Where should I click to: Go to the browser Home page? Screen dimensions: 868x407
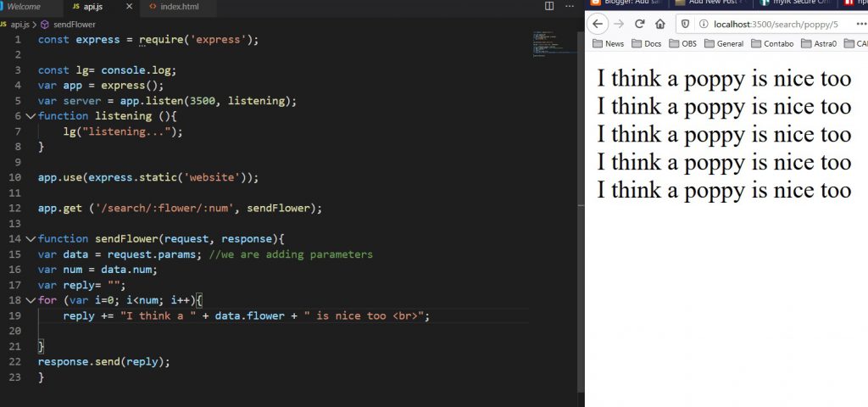coord(660,24)
